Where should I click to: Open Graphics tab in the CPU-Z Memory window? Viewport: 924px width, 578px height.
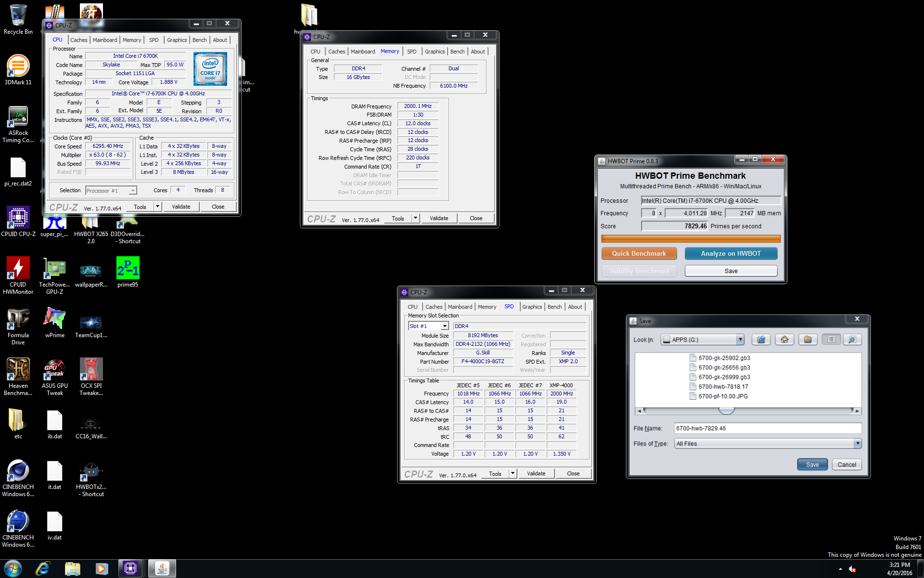click(435, 52)
